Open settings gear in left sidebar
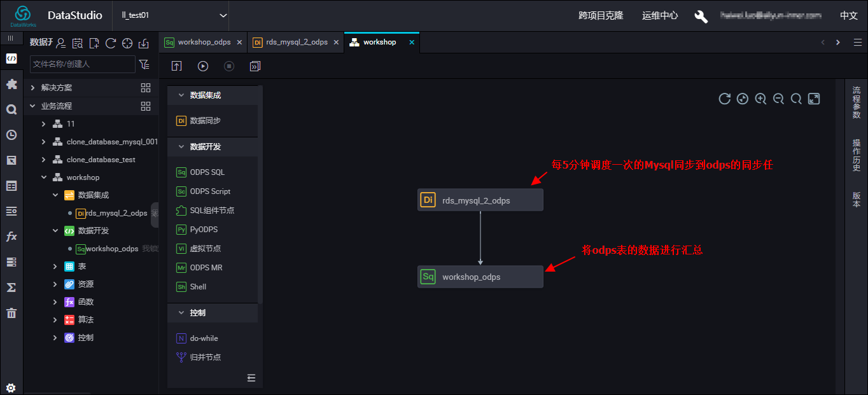 [11, 388]
